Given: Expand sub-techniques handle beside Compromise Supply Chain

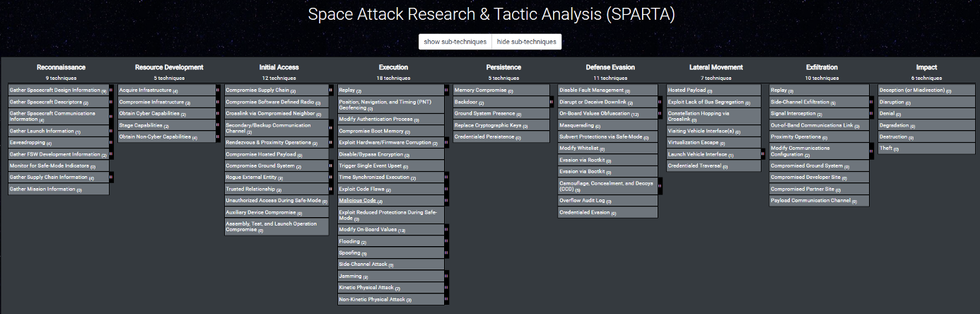Looking at the screenshot, I should pos(330,91).
